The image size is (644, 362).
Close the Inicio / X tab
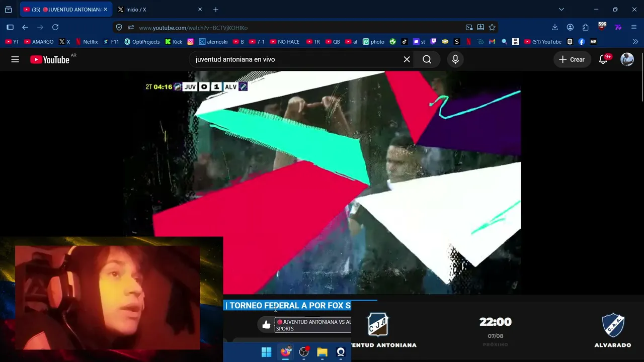coord(200,10)
